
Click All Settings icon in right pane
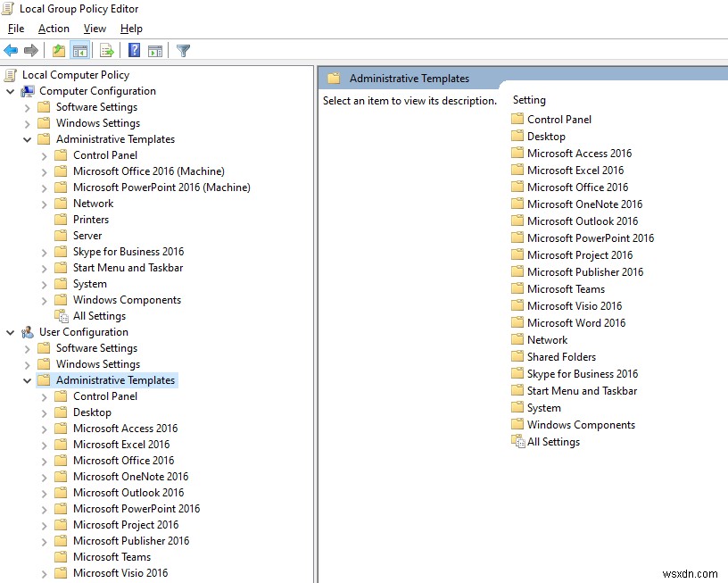pyautogui.click(x=517, y=441)
